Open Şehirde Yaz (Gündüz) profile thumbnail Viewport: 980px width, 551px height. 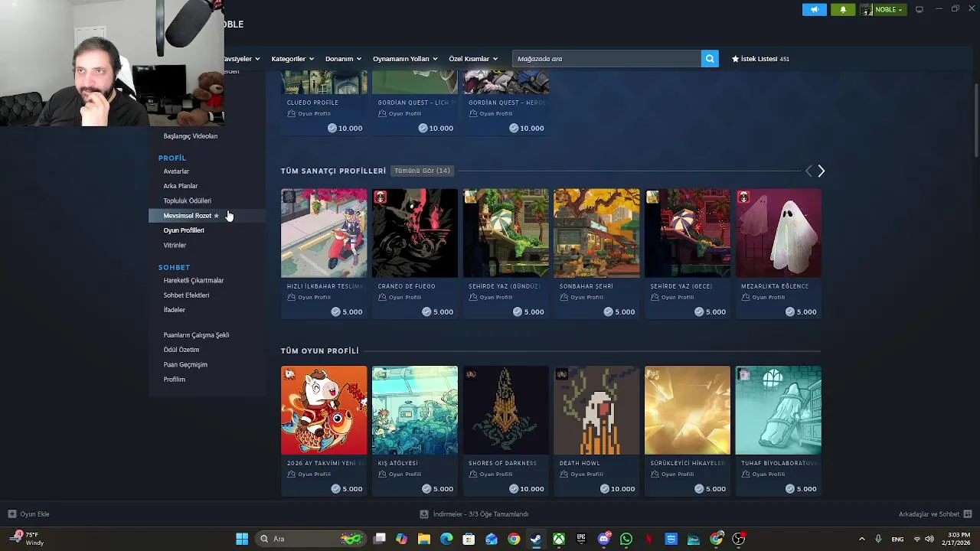click(505, 233)
